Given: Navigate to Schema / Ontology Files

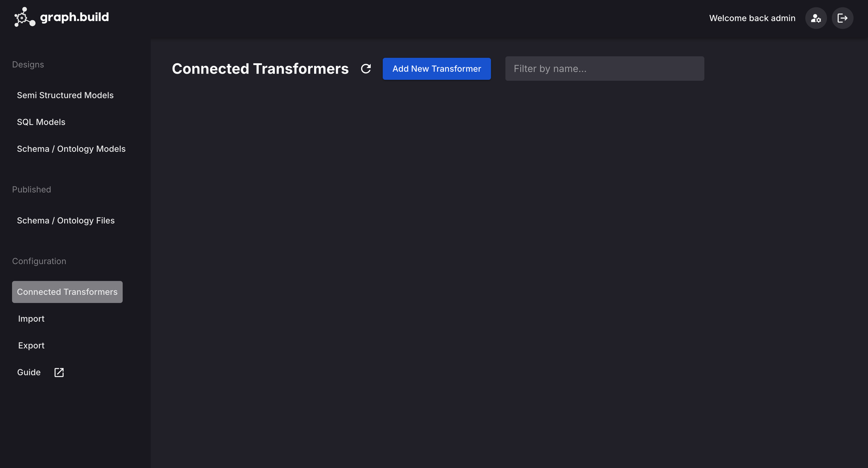Looking at the screenshot, I should [66, 220].
